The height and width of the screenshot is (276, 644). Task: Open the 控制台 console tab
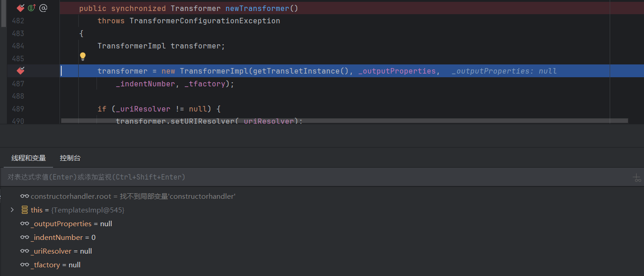(x=70, y=158)
